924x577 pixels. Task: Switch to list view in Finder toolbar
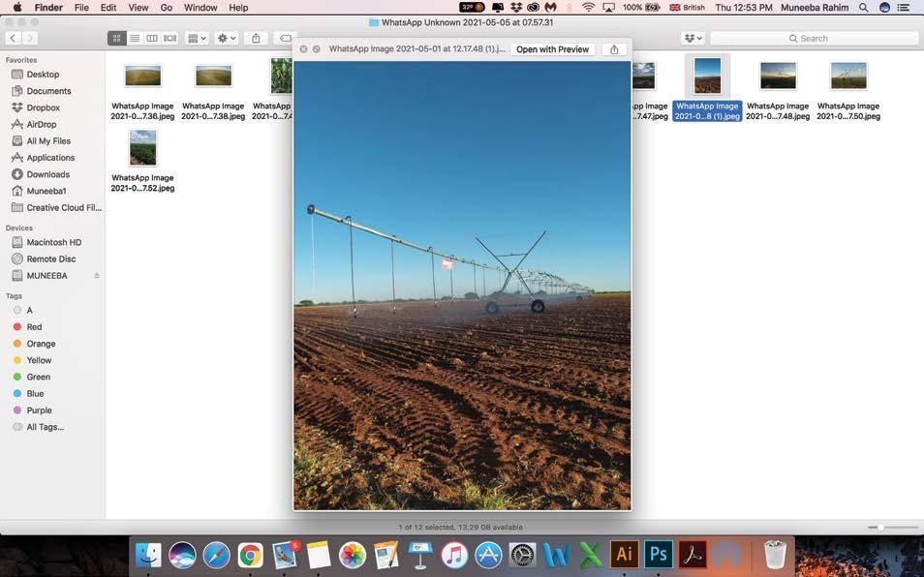point(135,38)
